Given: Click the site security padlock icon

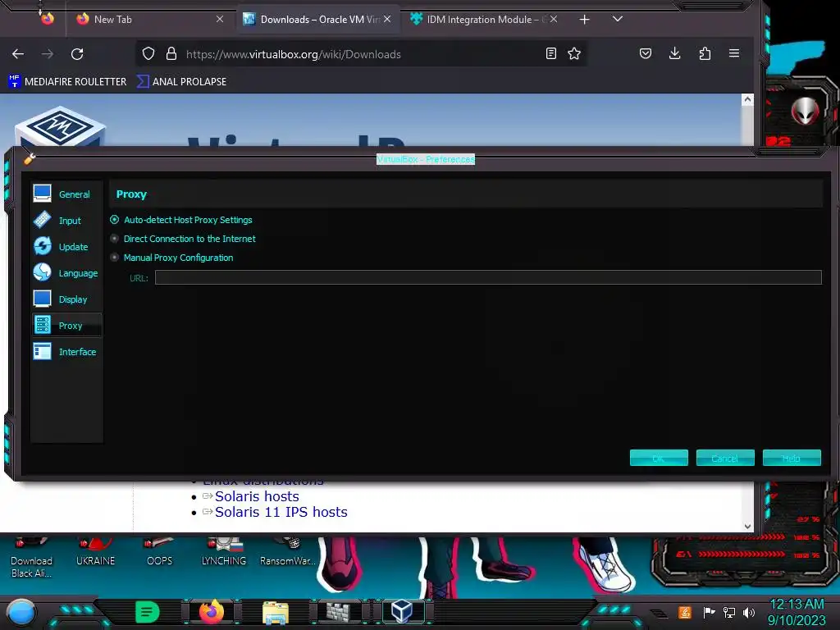Looking at the screenshot, I should pyautogui.click(x=171, y=53).
